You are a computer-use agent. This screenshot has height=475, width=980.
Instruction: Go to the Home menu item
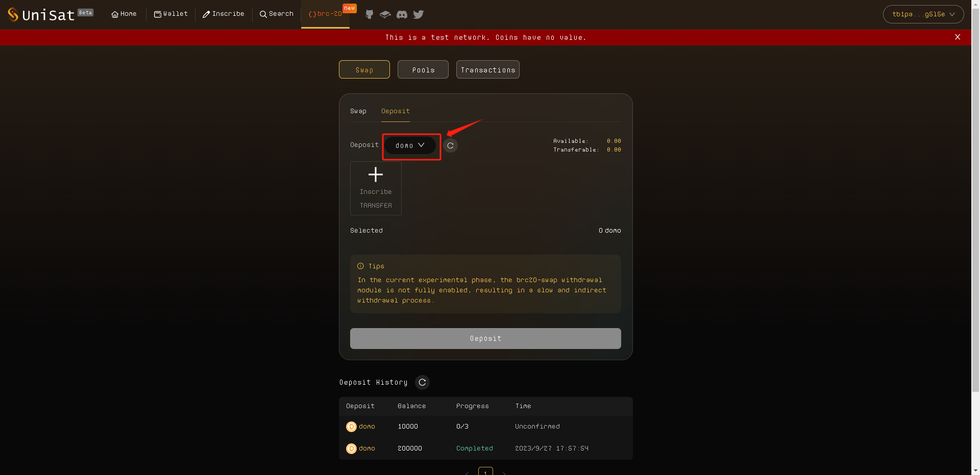tap(124, 14)
